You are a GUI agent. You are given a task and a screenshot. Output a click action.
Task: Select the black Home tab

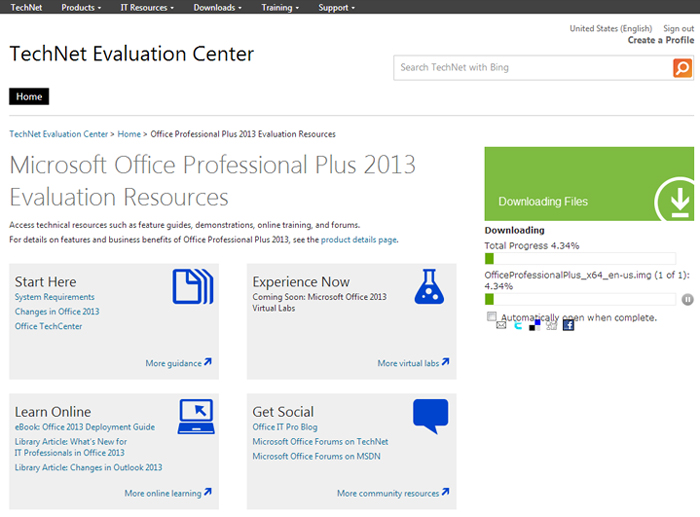29,96
